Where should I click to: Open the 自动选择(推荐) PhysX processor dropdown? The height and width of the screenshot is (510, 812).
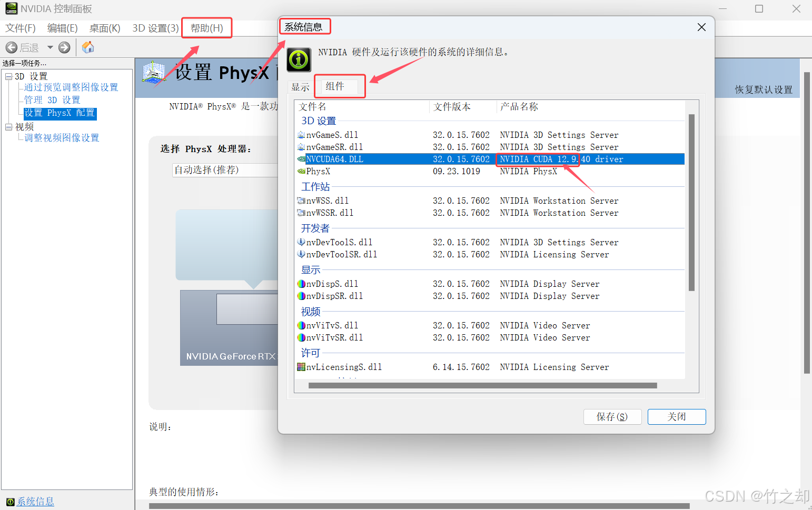pyautogui.click(x=225, y=170)
